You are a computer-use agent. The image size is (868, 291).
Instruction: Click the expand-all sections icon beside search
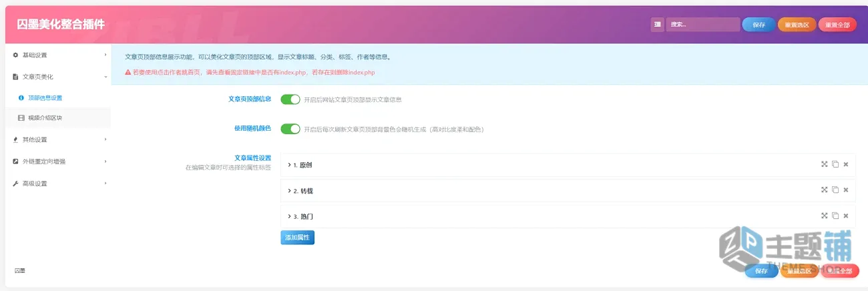658,25
